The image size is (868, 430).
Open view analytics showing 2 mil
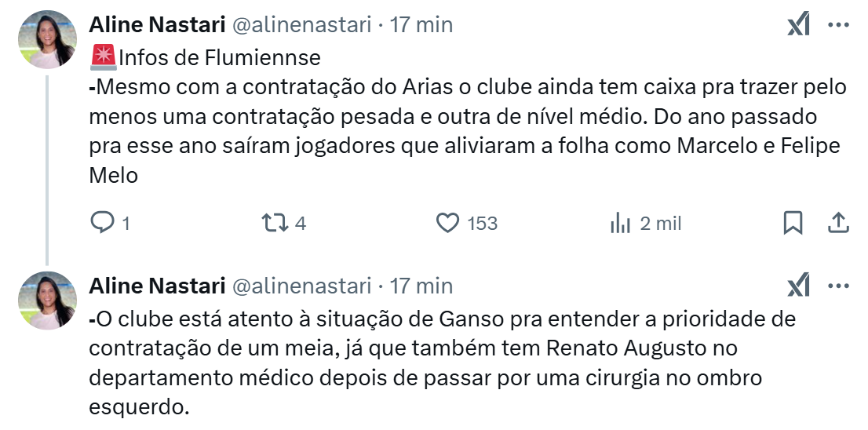620,224
